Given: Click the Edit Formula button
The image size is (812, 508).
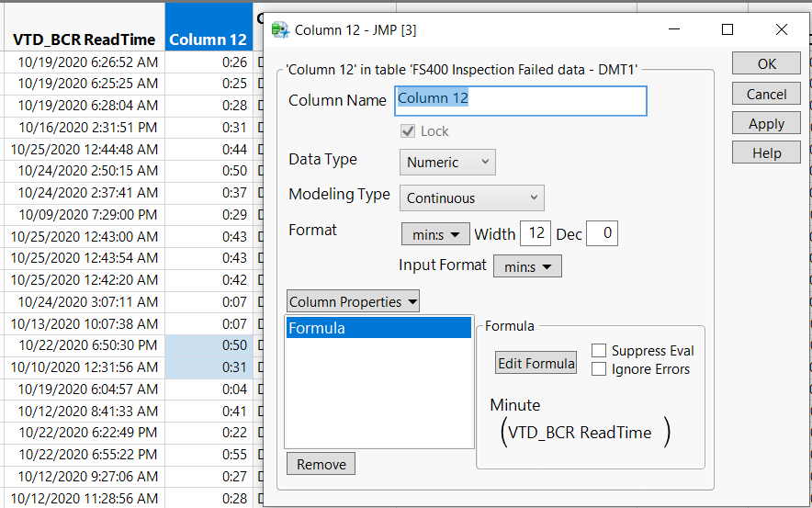Looking at the screenshot, I should point(536,363).
